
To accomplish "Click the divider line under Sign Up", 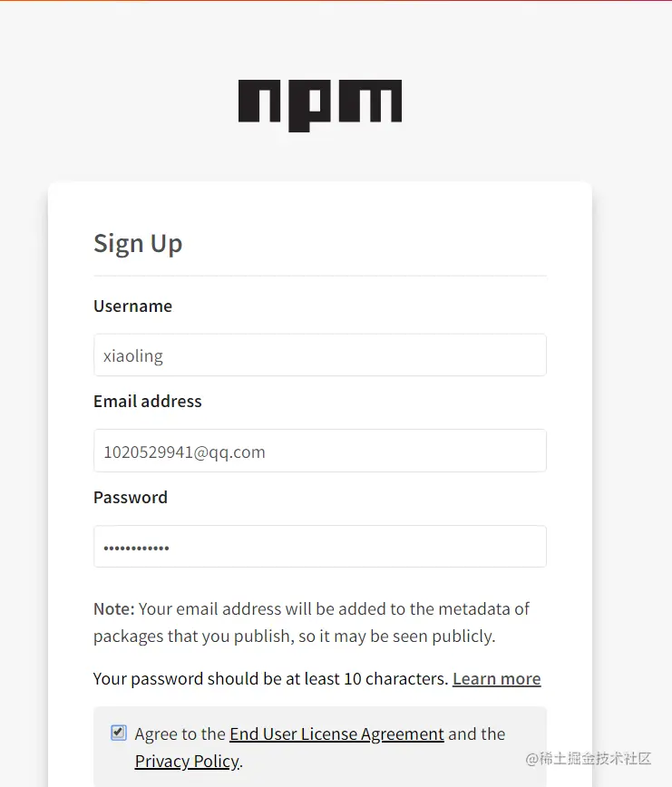I will 319,276.
